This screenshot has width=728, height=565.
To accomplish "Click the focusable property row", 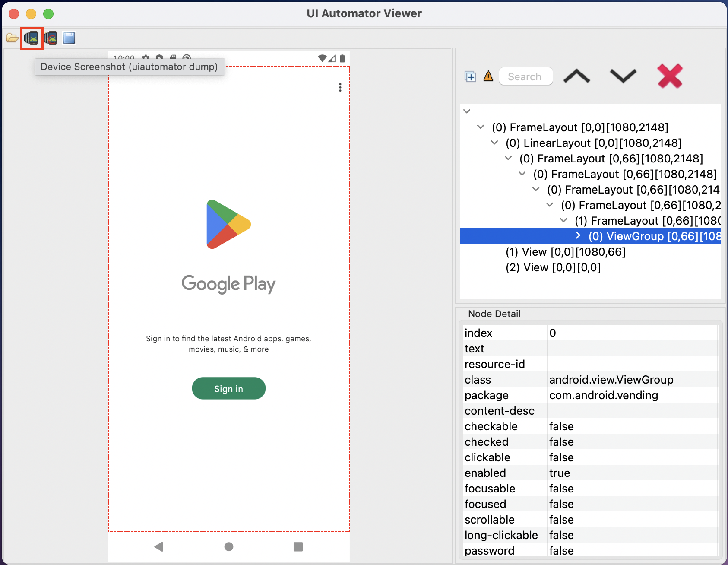I will (x=590, y=489).
